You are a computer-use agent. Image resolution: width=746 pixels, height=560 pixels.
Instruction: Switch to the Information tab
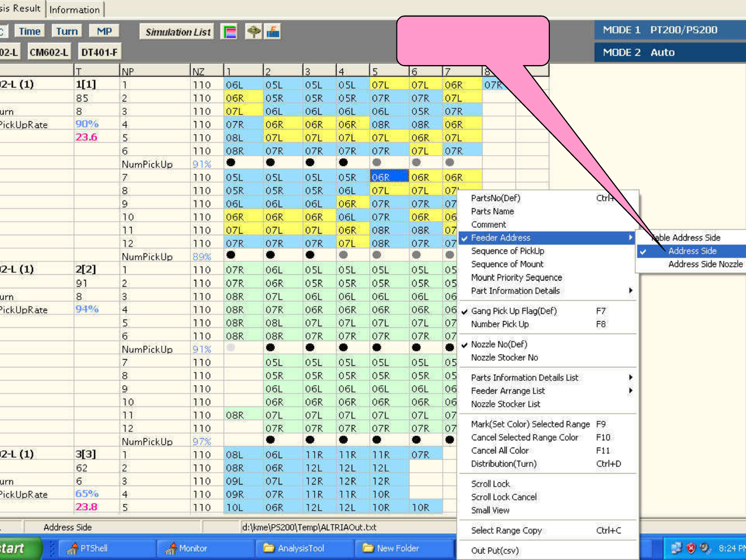point(74,9)
